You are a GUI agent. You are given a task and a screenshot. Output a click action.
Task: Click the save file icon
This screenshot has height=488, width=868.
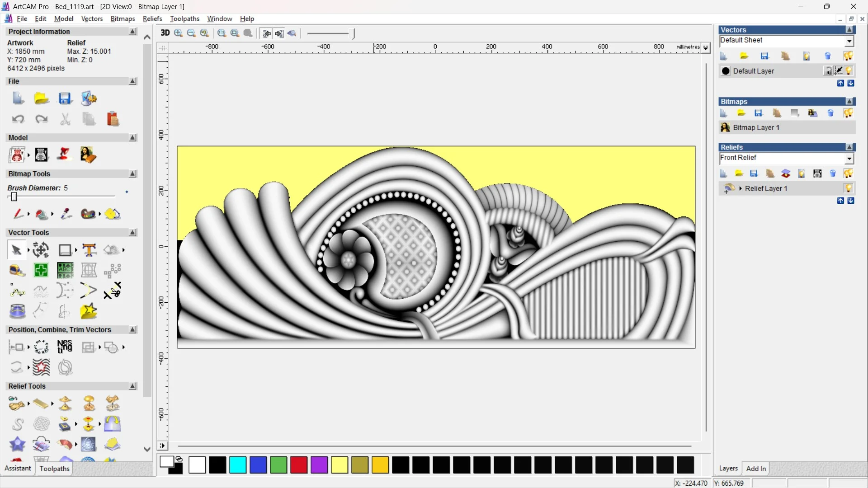pyautogui.click(x=65, y=99)
